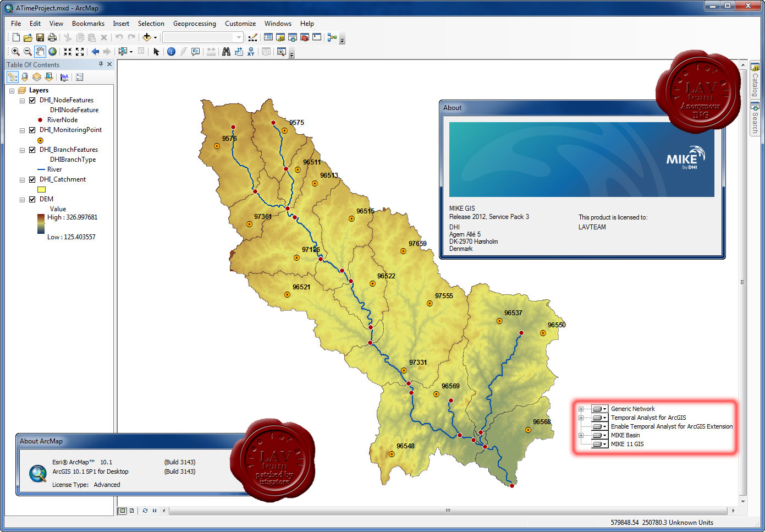Open Find with binoculars icon
The image size is (765, 532).
coord(226,52)
